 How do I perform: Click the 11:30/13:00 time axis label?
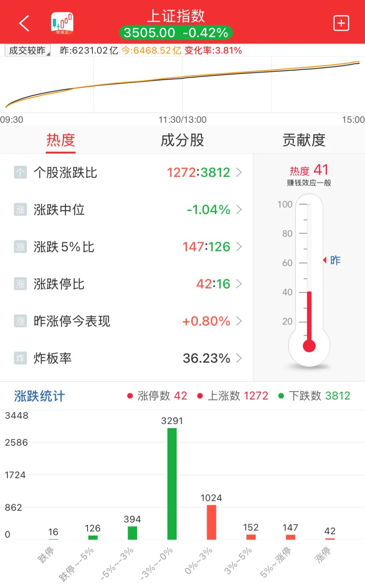(x=182, y=120)
